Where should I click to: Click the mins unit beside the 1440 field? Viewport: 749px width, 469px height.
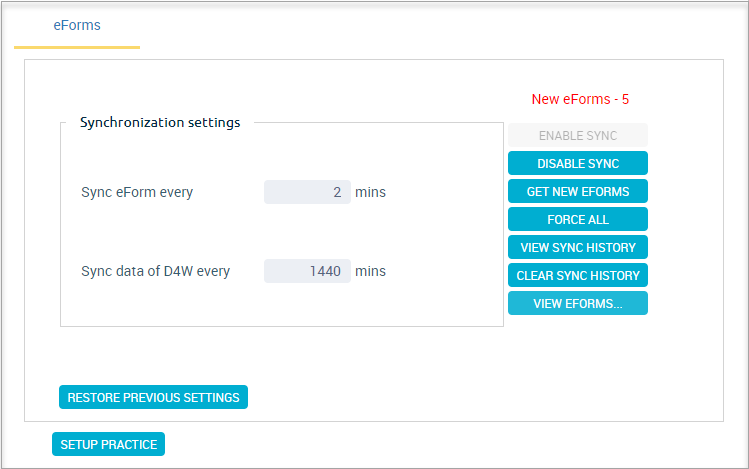pos(370,271)
